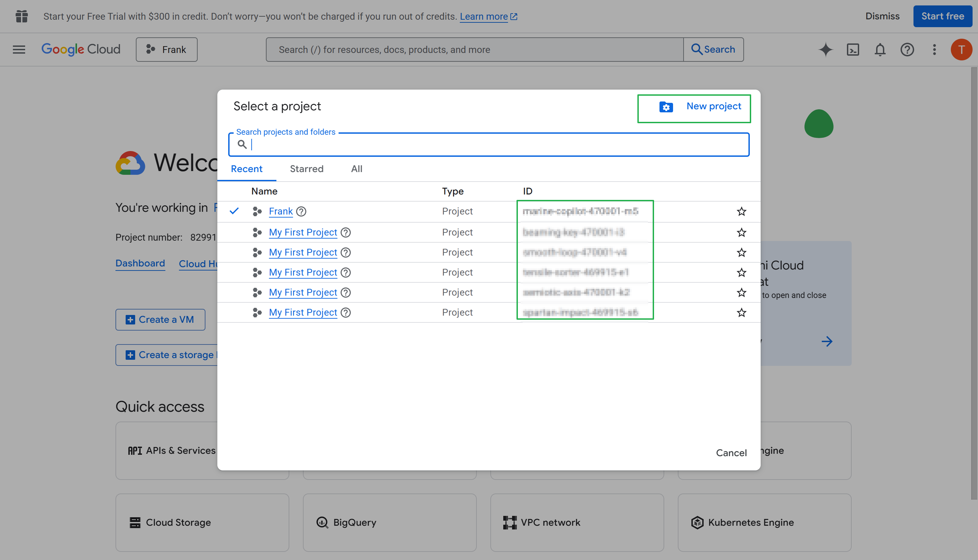Click the Create a VM button

160,320
